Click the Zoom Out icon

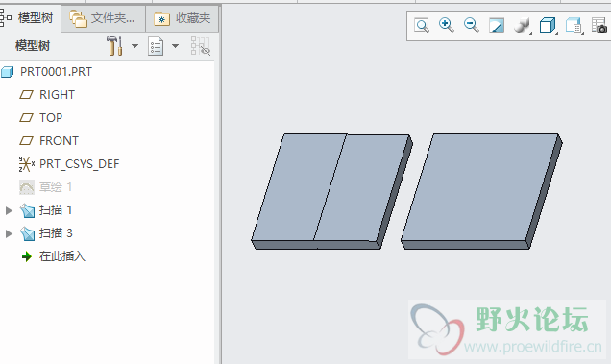tap(471, 25)
